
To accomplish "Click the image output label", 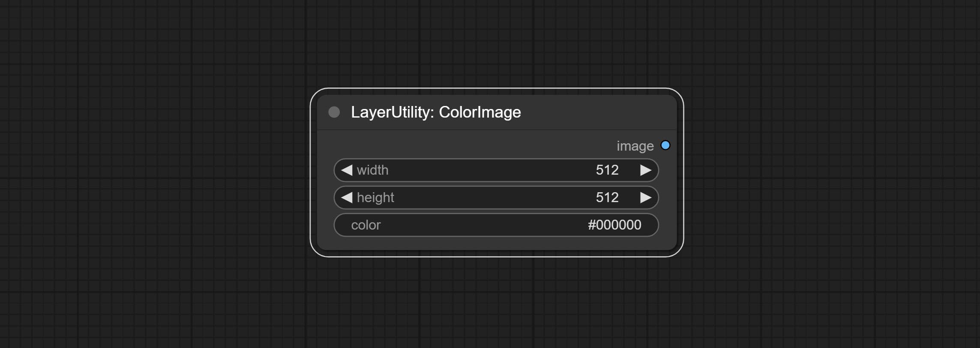I will pos(635,146).
